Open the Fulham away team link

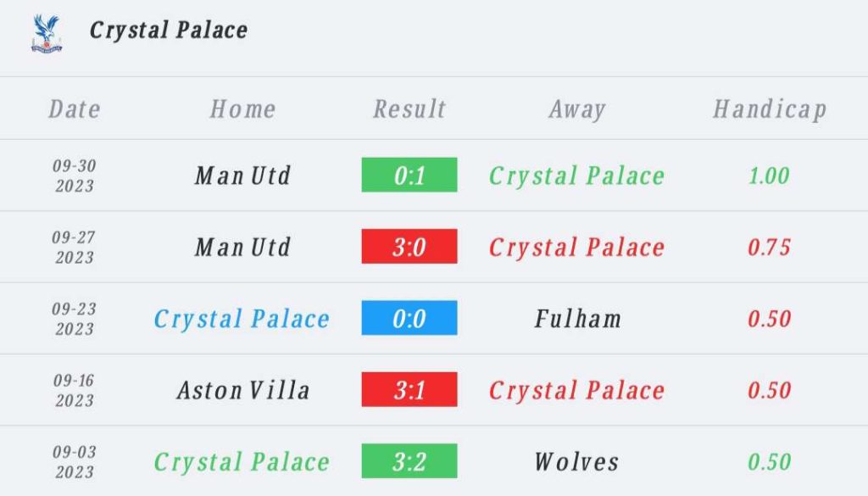[577, 319]
